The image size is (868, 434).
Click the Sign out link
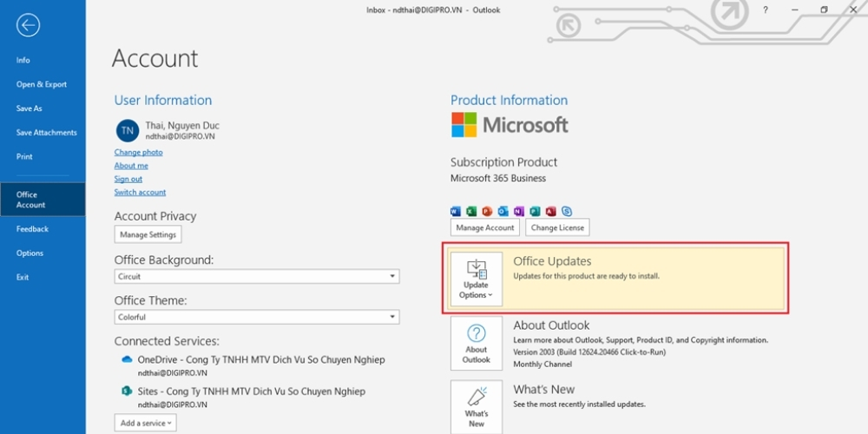point(128,179)
